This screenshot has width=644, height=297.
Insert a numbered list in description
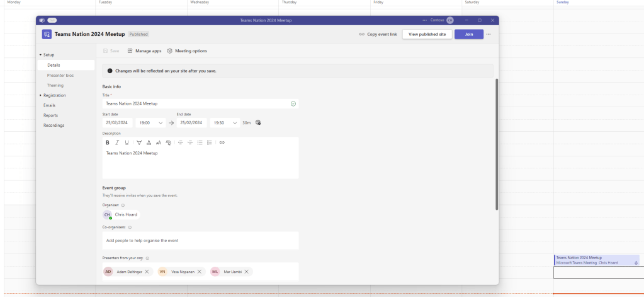click(x=210, y=143)
